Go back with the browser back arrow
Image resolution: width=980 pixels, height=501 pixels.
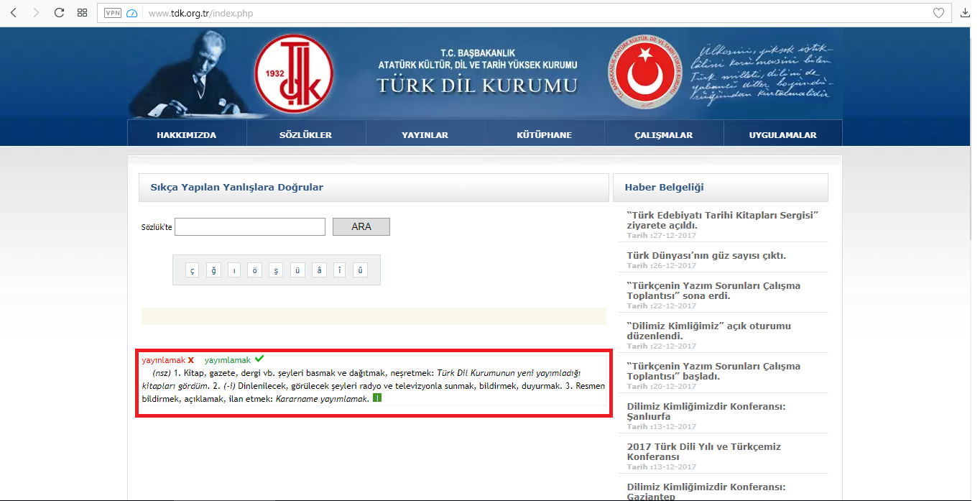[14, 13]
